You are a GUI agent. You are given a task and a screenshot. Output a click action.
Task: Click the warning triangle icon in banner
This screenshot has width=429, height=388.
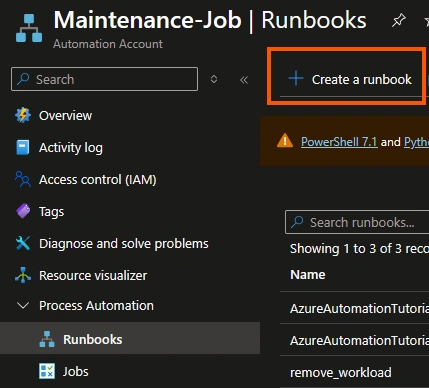pyautogui.click(x=285, y=141)
